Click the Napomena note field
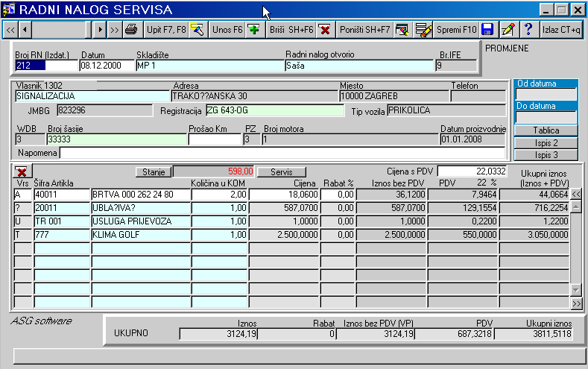Image resolution: width=588 pixels, height=369 pixels. click(x=282, y=153)
